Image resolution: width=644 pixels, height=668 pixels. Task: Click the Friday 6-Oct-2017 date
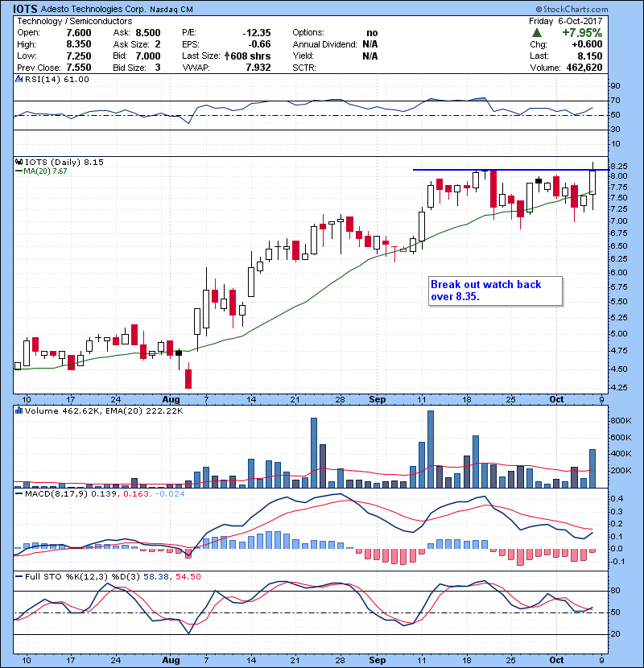pyautogui.click(x=566, y=21)
